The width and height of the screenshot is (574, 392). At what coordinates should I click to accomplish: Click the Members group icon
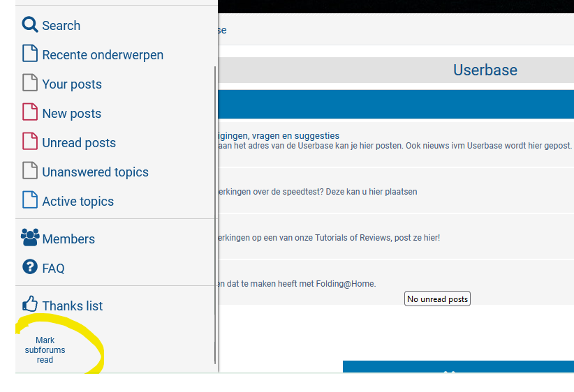tap(30, 238)
